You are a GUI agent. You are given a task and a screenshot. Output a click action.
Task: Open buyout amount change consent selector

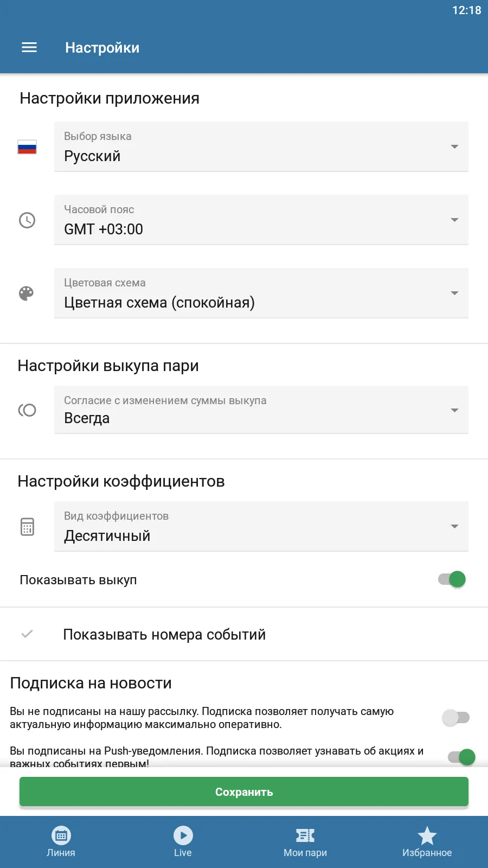click(x=261, y=410)
